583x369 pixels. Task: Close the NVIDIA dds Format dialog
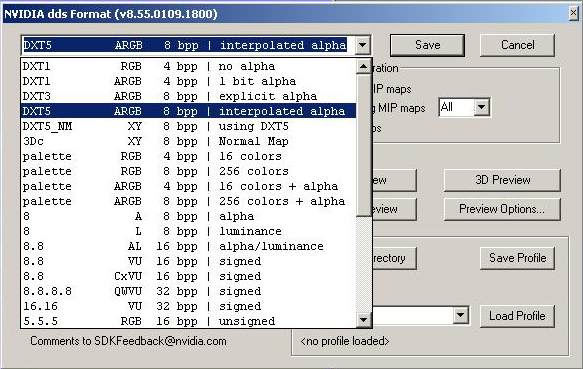[x=574, y=14]
